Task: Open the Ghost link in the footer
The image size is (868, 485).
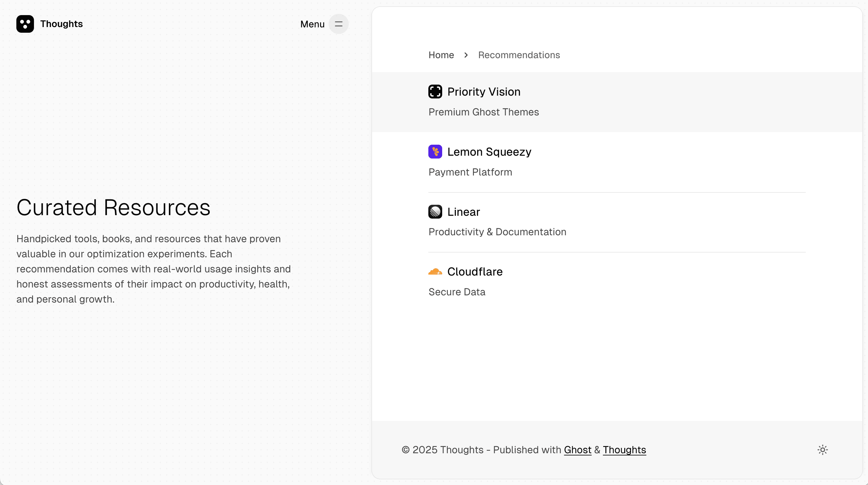Action: pos(577,449)
